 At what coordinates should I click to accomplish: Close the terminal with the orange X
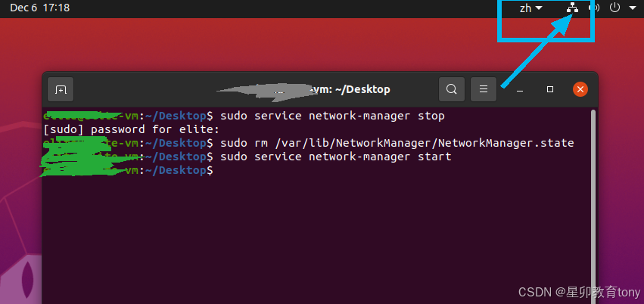pos(580,89)
